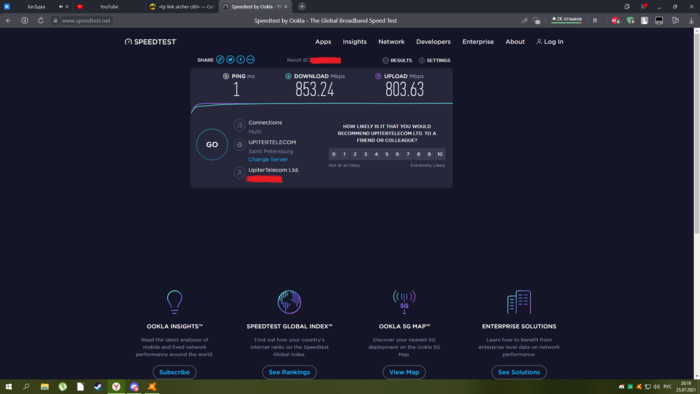This screenshot has width=700, height=394.
Task: Share result on Facebook
Action: [241, 59]
